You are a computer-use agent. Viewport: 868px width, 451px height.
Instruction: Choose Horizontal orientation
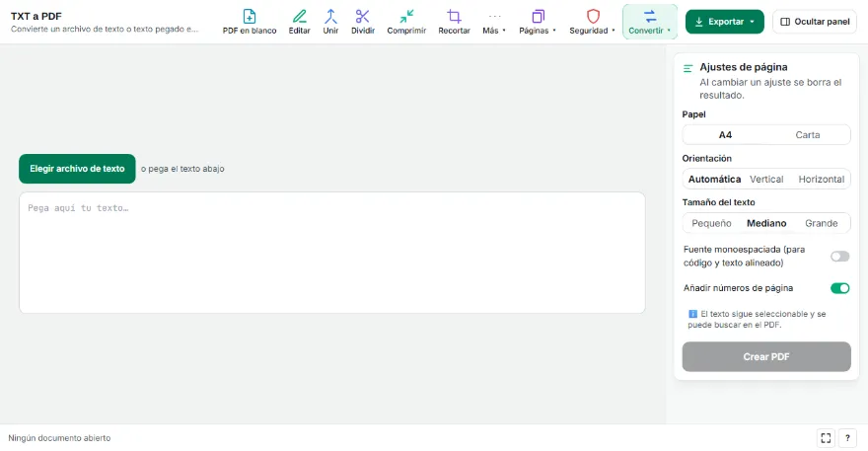[x=821, y=179]
